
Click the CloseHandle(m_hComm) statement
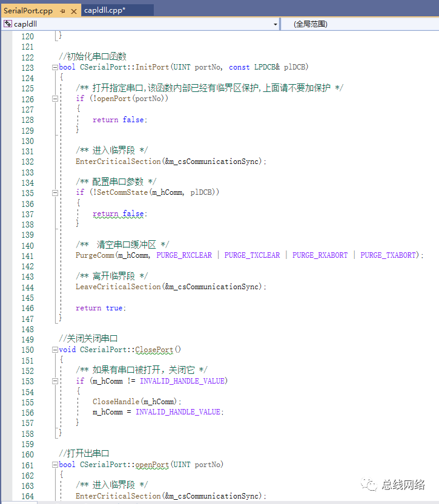(x=136, y=402)
